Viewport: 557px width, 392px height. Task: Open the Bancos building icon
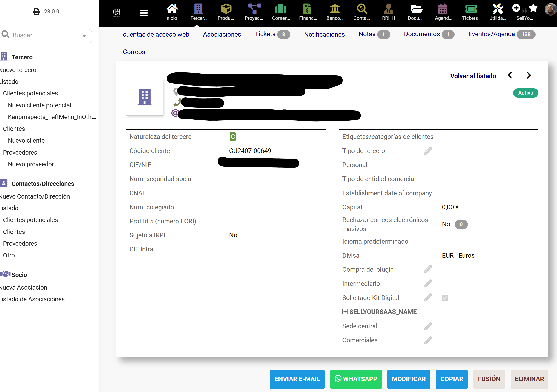tap(335, 9)
